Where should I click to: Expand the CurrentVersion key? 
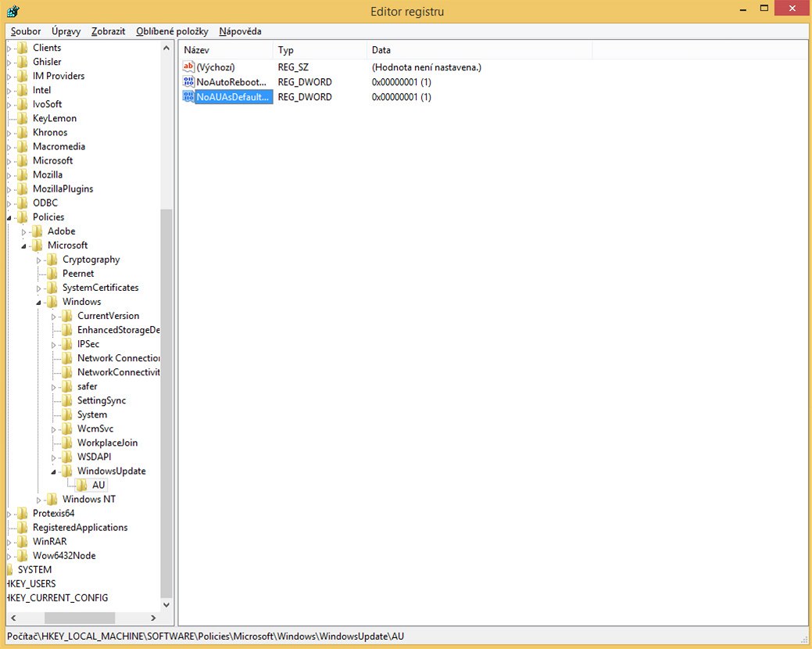click(54, 316)
